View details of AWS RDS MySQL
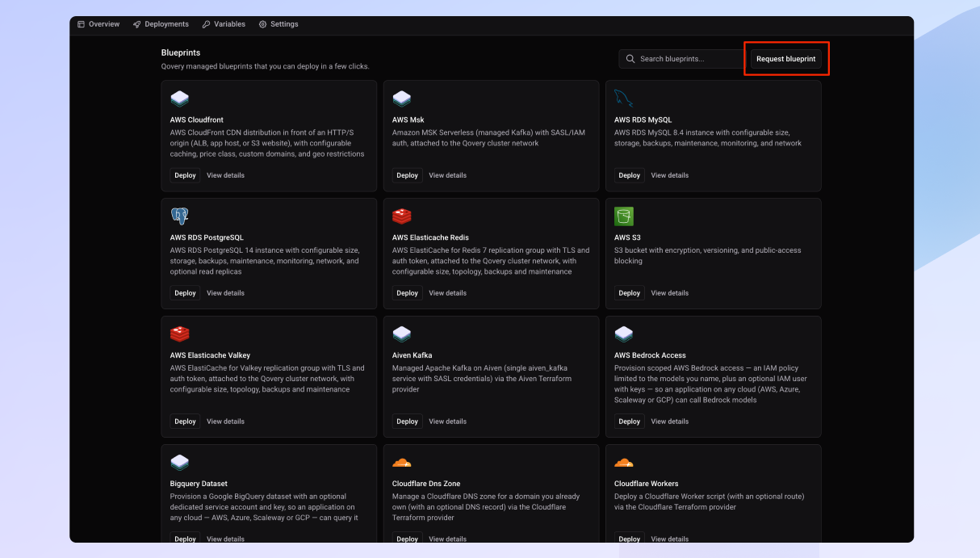980x558 pixels. click(669, 175)
